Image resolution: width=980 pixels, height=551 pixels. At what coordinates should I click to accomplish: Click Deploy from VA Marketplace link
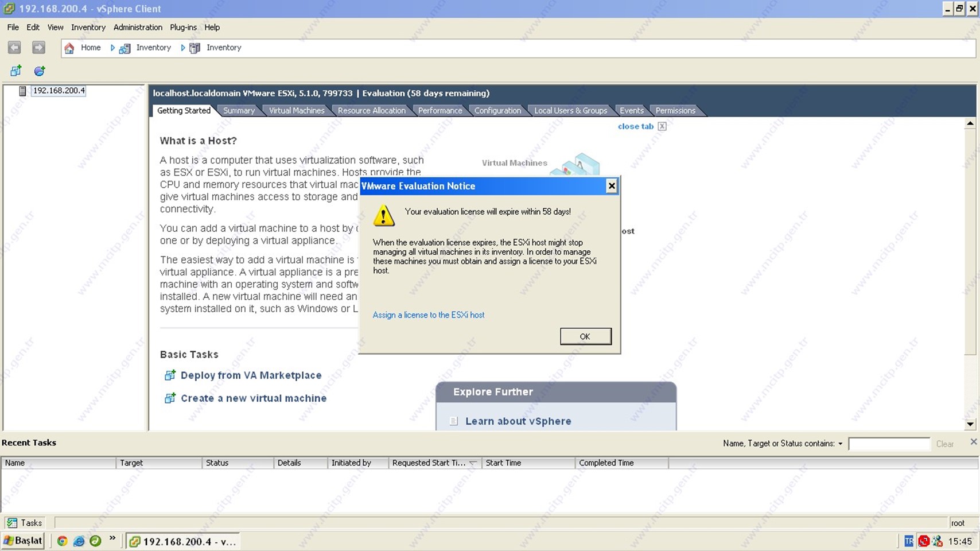(251, 375)
